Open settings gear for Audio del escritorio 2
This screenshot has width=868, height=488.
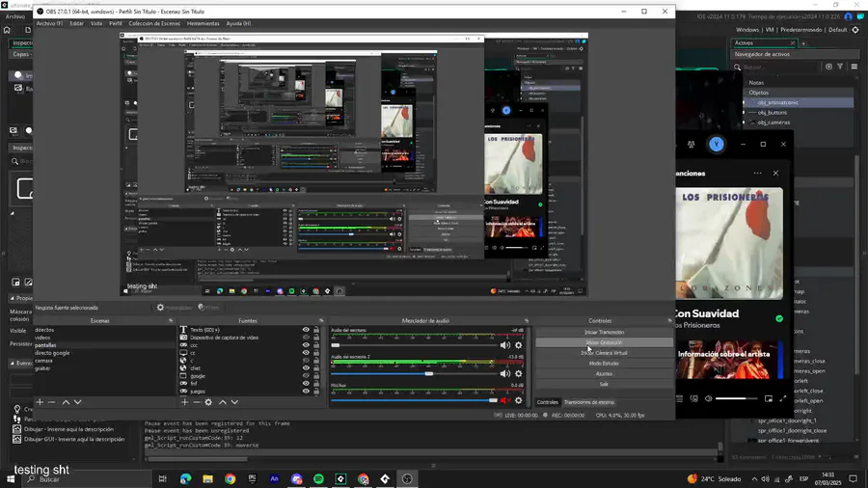coord(519,373)
